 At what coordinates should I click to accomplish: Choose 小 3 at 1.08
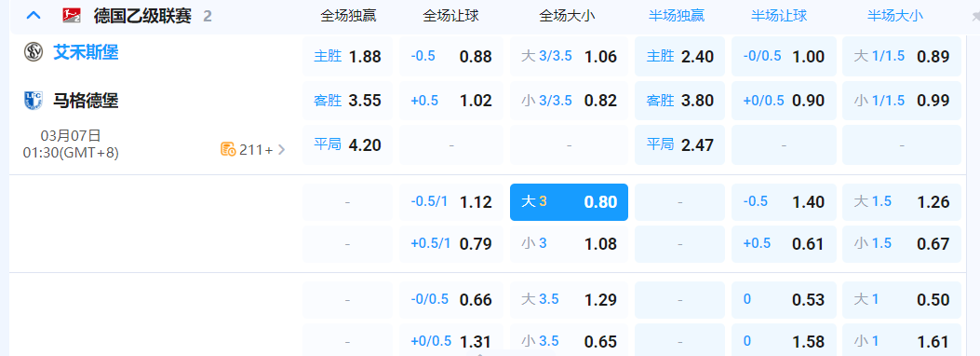coord(569,243)
